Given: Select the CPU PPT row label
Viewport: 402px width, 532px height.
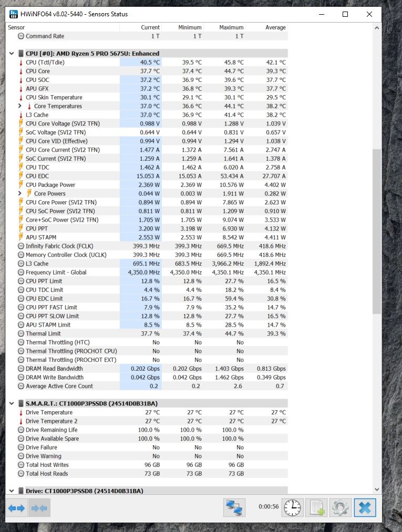Looking at the screenshot, I should click(x=37, y=228).
